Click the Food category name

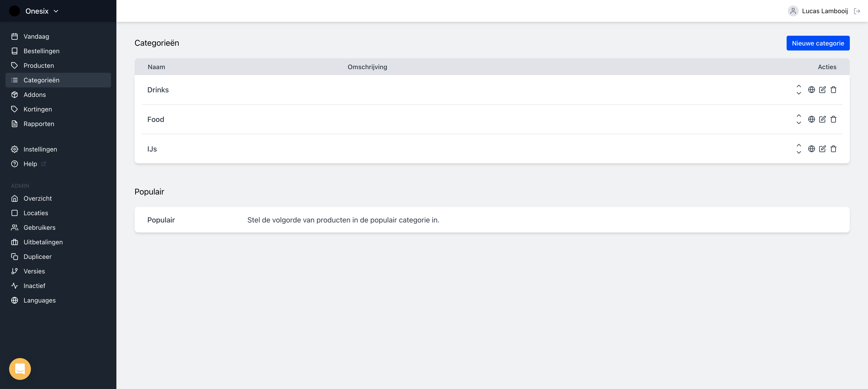click(156, 119)
